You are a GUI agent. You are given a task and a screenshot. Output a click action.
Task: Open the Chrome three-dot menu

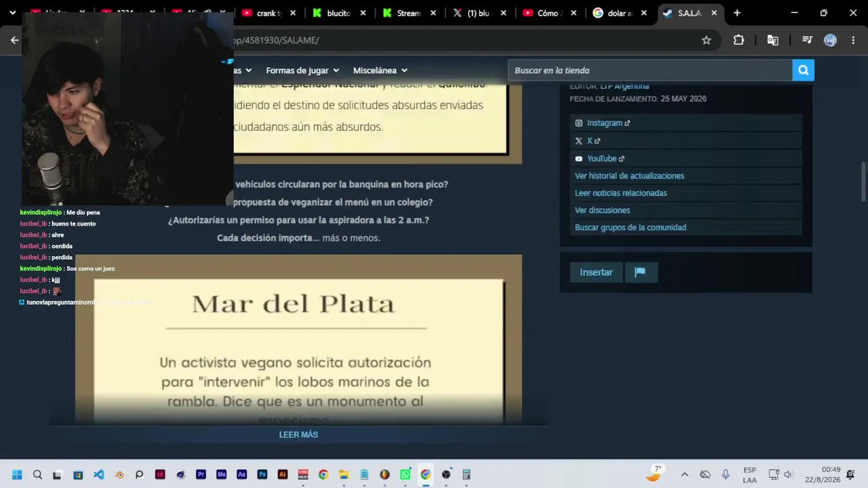pyautogui.click(x=852, y=40)
